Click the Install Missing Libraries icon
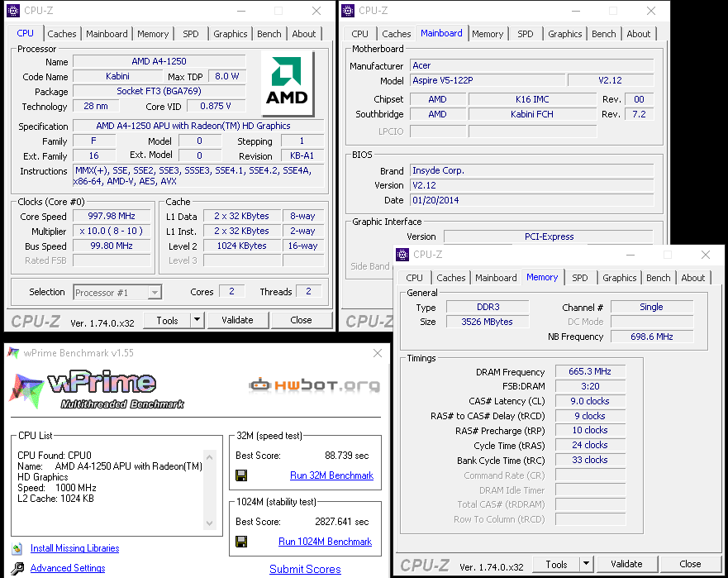 click(x=17, y=549)
